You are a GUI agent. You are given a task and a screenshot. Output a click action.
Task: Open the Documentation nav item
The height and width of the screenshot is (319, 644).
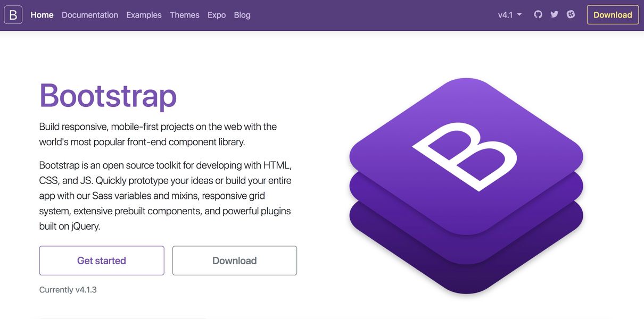(x=90, y=15)
